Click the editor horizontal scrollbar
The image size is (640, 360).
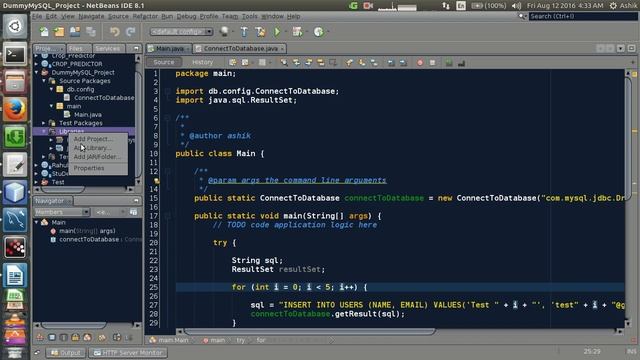pyautogui.click(x=309, y=331)
